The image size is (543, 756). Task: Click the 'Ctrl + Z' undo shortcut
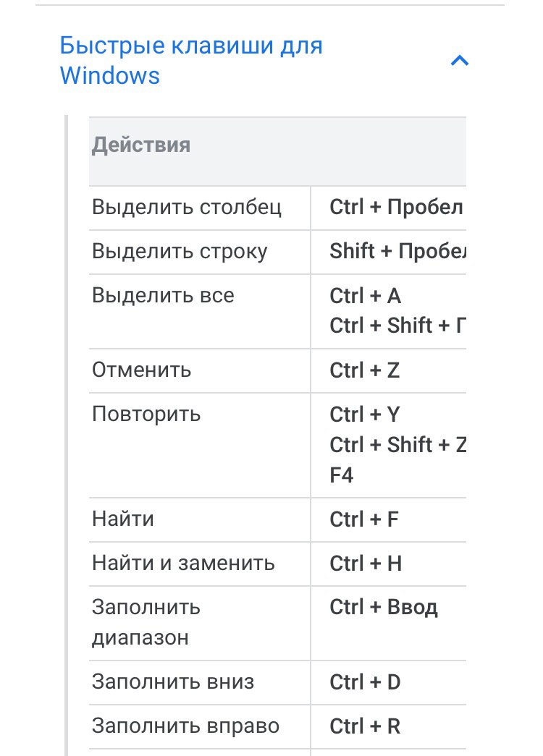365,370
